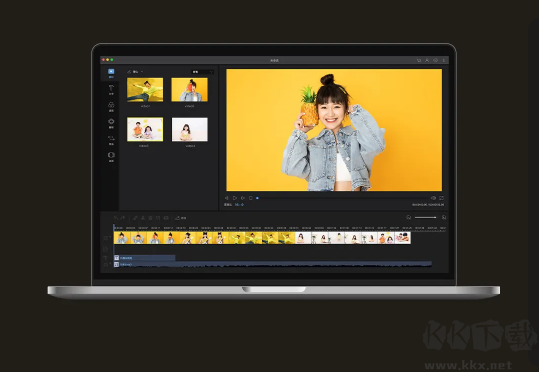Click the overlay track header icon

(x=106, y=249)
